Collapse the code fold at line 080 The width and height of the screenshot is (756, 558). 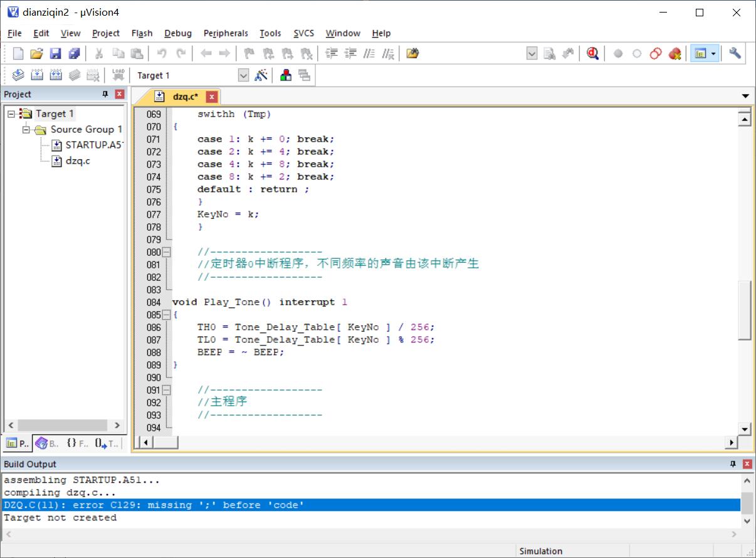(x=166, y=252)
